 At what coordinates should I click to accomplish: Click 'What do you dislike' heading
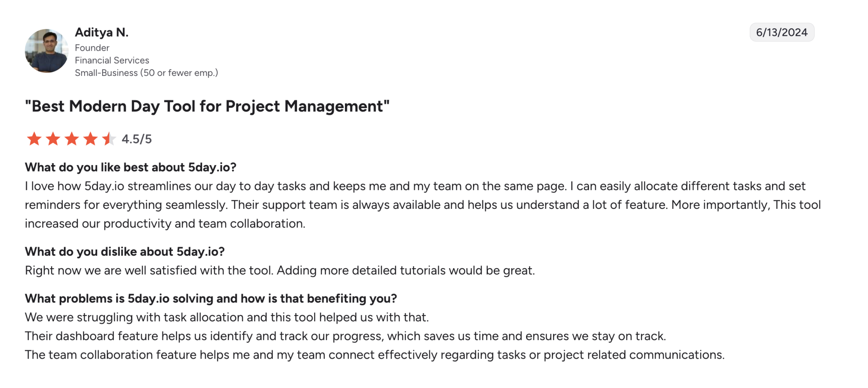click(125, 252)
